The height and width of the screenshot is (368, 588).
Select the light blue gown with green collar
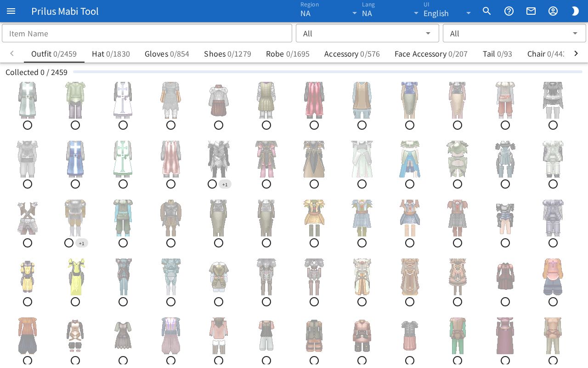coord(410,159)
